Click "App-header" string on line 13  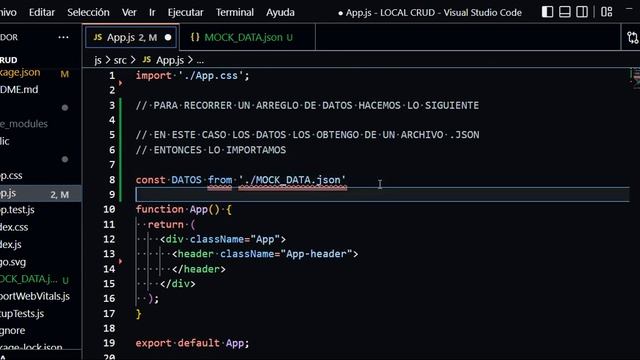316,254
